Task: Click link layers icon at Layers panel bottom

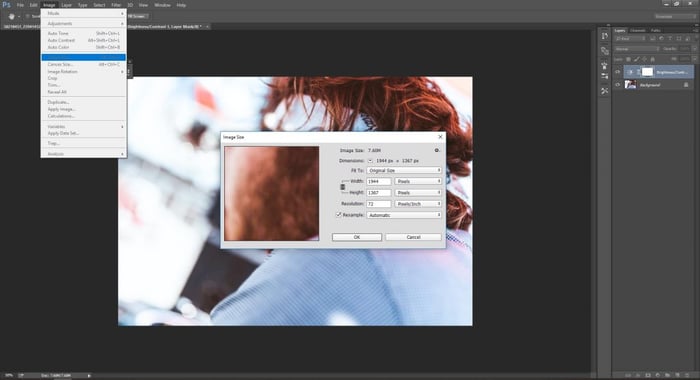Action: 628,376
